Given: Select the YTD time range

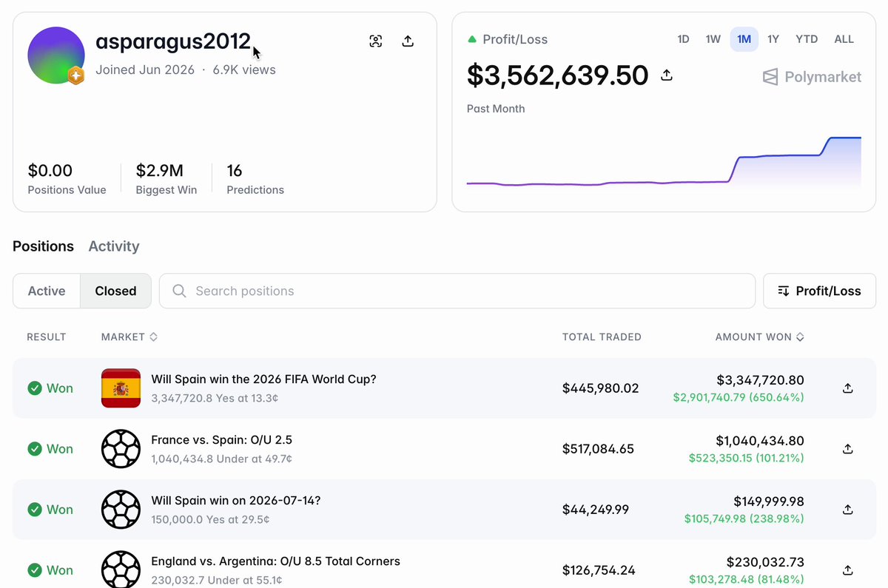Looking at the screenshot, I should click(807, 39).
